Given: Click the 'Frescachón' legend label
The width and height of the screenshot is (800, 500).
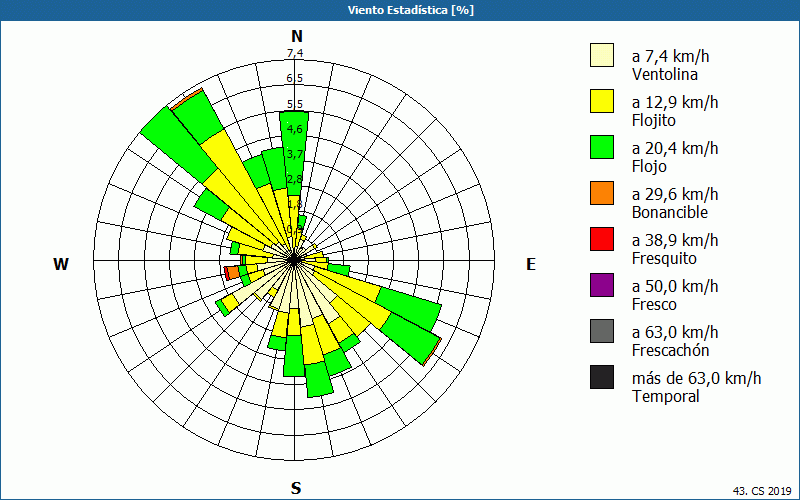Looking at the screenshot, I should click(x=670, y=350).
